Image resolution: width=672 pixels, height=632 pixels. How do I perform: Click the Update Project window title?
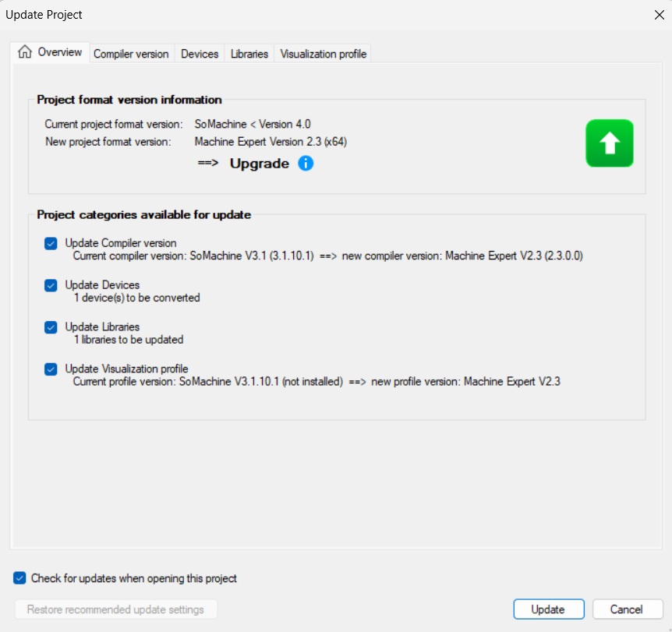pos(44,14)
